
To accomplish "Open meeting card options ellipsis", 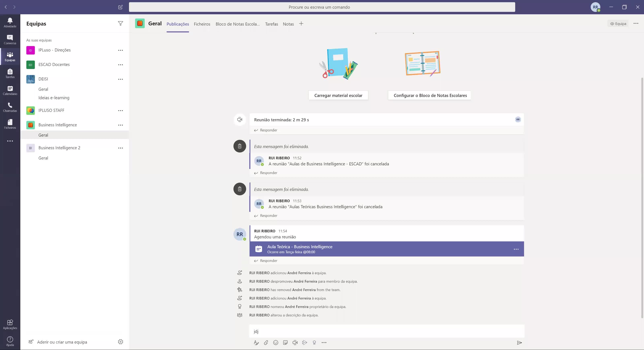I will coord(516,249).
